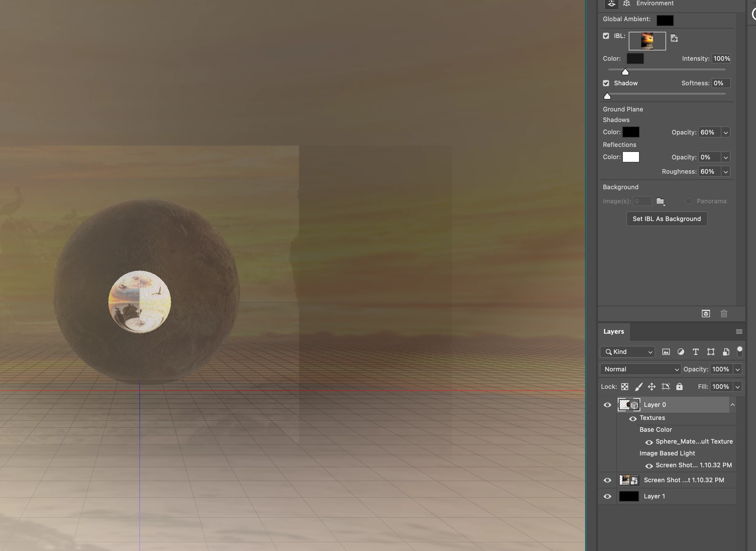Screen dimensions: 756x551
Task: Click the IBL intensity slider handle
Action: click(625, 72)
